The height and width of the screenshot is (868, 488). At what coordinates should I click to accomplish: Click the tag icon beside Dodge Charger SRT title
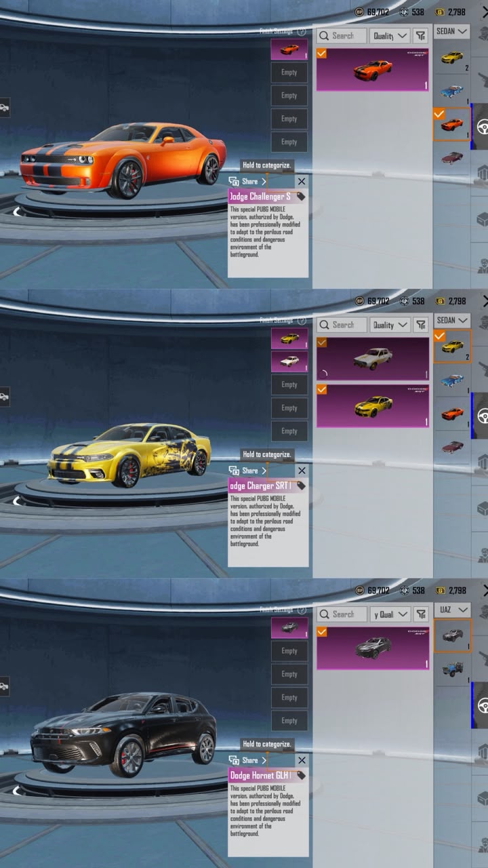300,486
